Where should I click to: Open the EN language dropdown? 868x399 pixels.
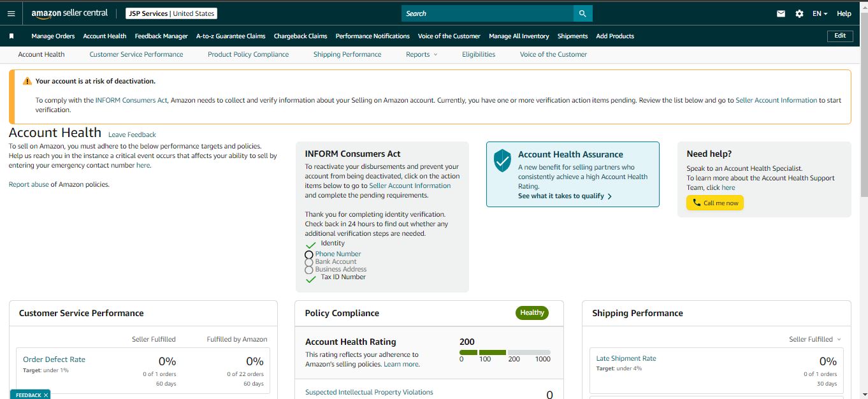click(820, 13)
